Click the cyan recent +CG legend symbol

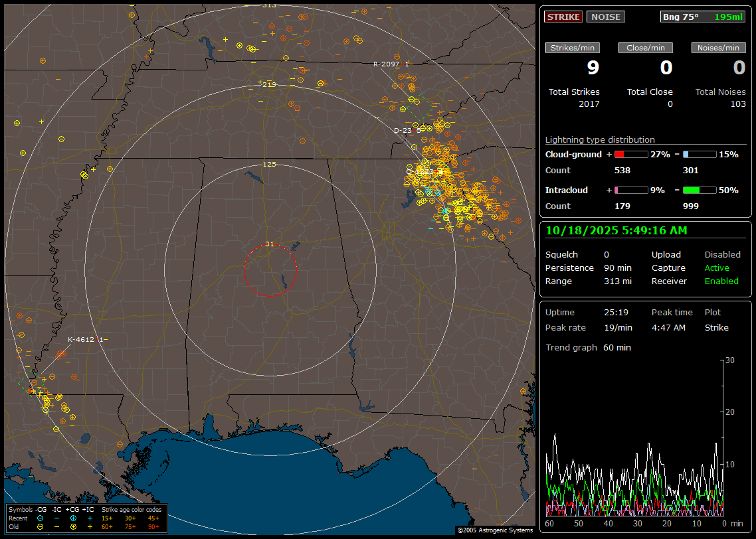73,518
